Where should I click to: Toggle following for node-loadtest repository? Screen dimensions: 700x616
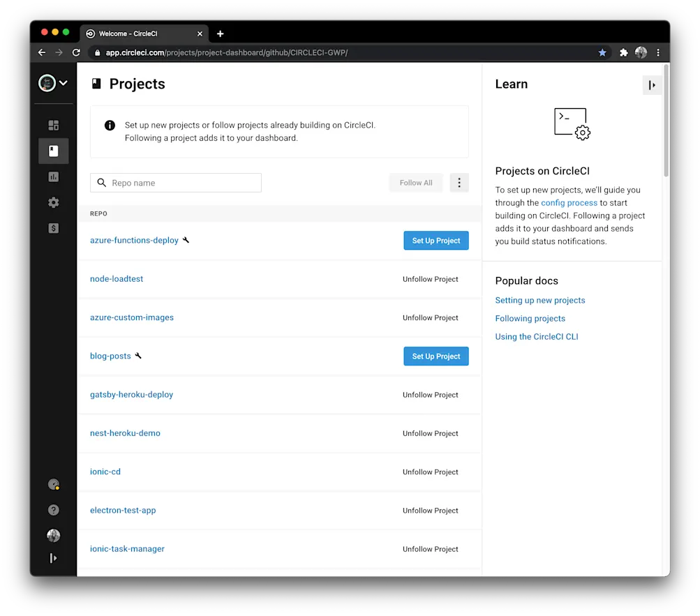(430, 279)
